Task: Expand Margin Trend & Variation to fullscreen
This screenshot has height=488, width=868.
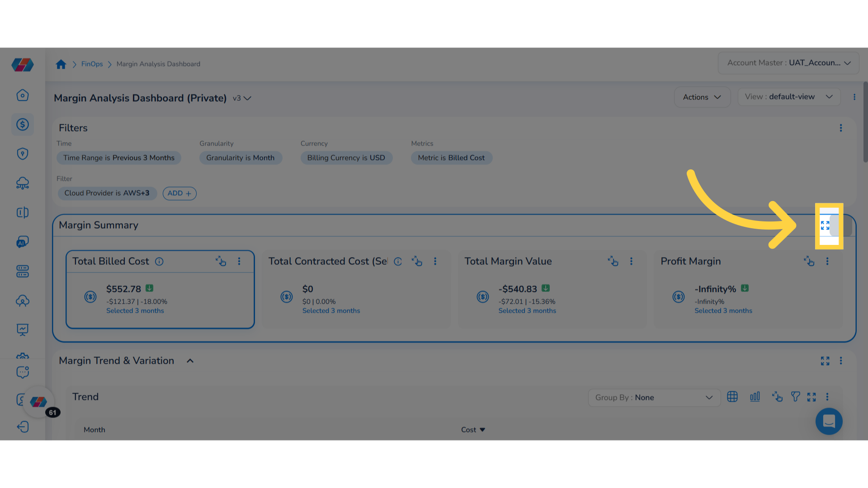Action: (x=825, y=361)
